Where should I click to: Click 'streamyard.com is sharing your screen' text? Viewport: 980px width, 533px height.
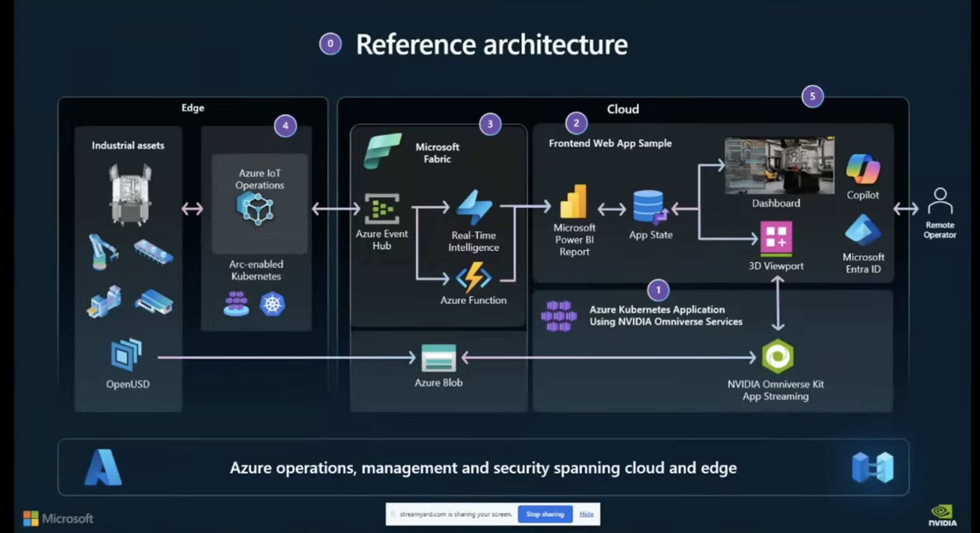pos(456,514)
